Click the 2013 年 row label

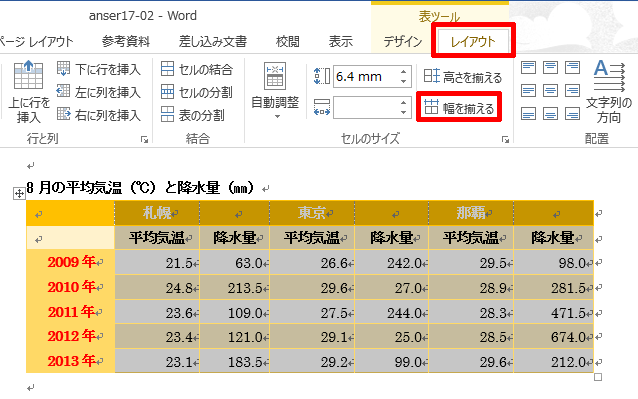point(71,361)
